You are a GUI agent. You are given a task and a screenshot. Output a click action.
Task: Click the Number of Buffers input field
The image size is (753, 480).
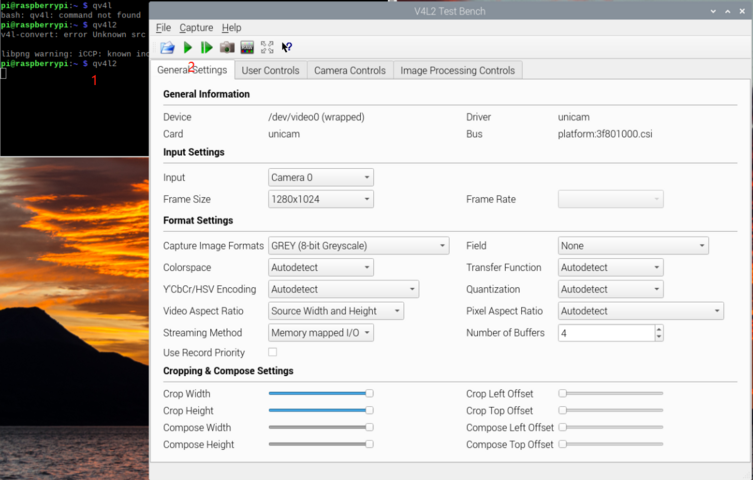605,333
